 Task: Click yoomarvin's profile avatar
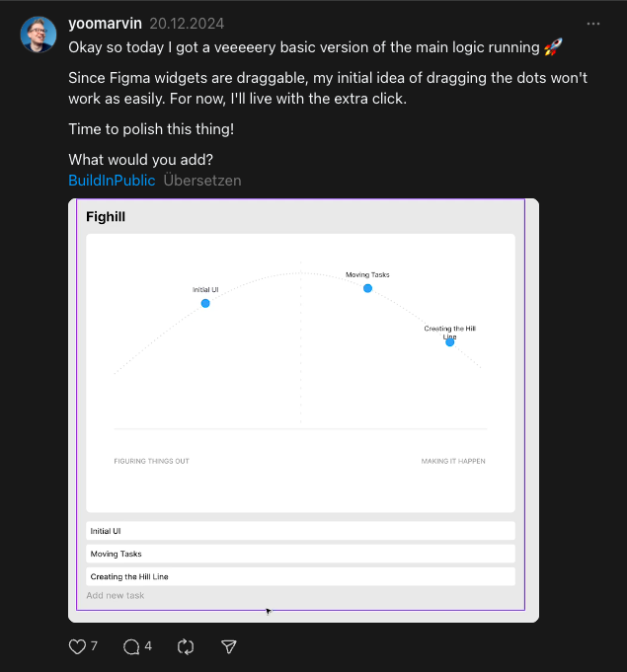point(39,35)
